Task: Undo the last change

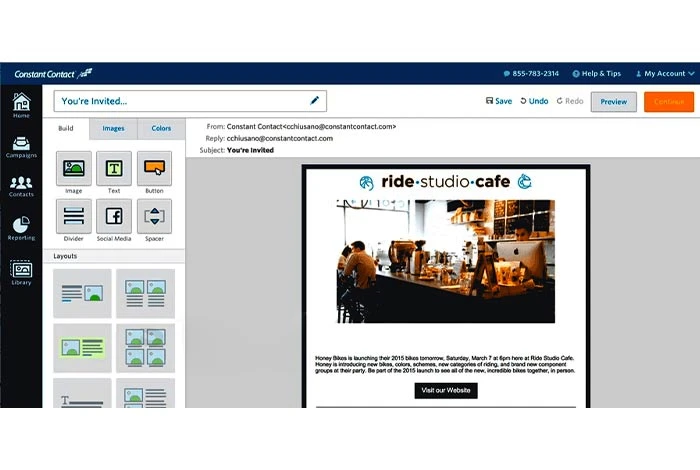Action: (534, 101)
